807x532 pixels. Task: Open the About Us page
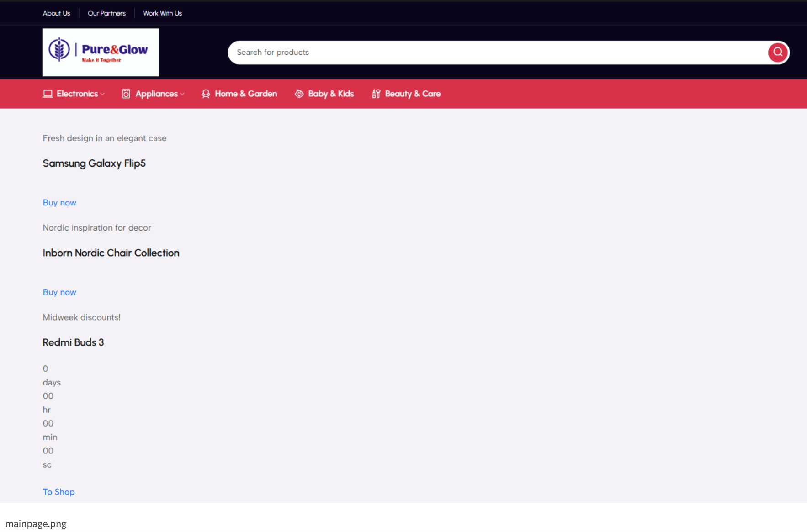point(57,13)
